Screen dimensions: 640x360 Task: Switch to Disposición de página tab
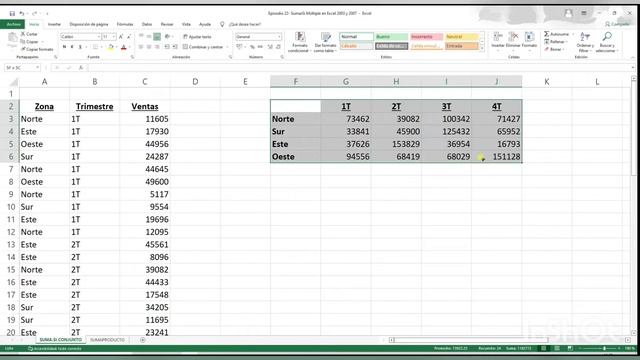click(x=89, y=24)
